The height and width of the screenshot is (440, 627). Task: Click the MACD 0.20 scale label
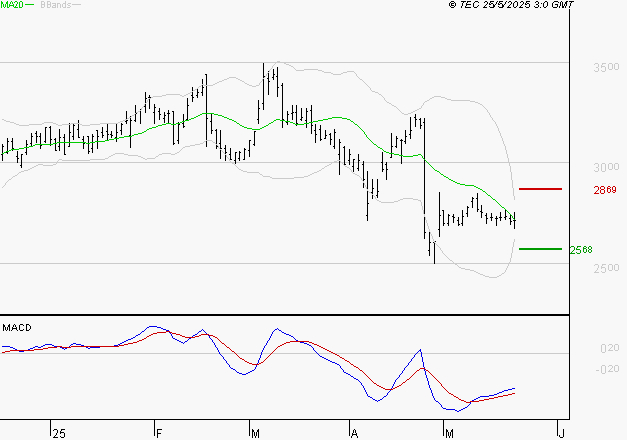(x=581, y=348)
